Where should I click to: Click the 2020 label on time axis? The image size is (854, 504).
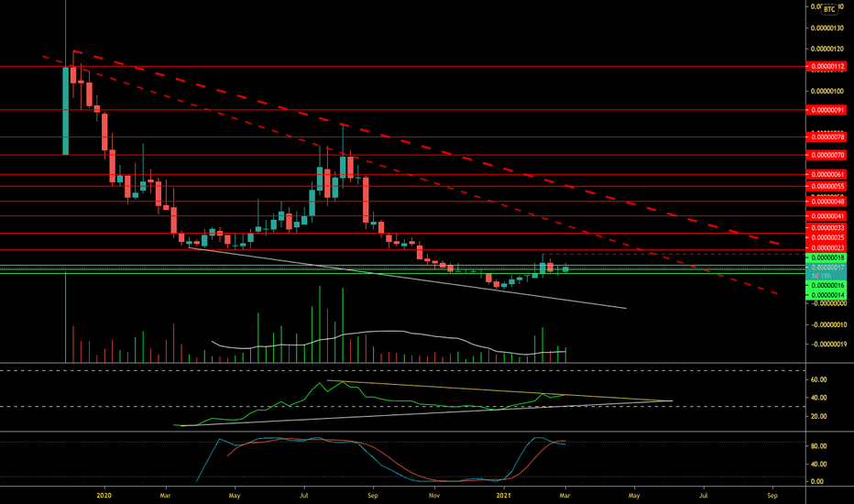pos(104,496)
